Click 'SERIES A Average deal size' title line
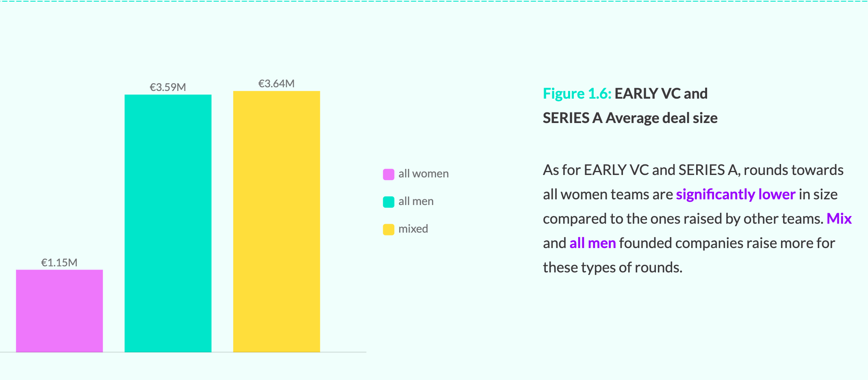Screen dimensions: 868x380 pos(630,118)
